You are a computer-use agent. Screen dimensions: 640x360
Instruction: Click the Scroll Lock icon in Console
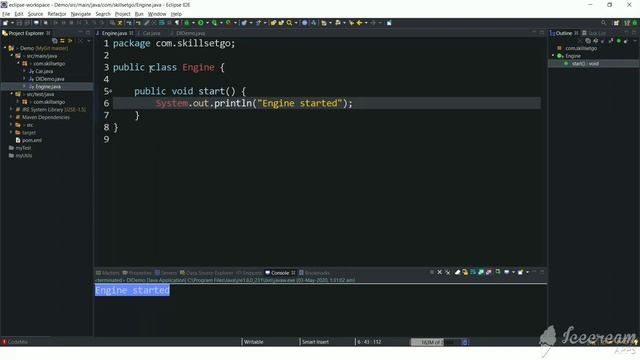[465, 272]
